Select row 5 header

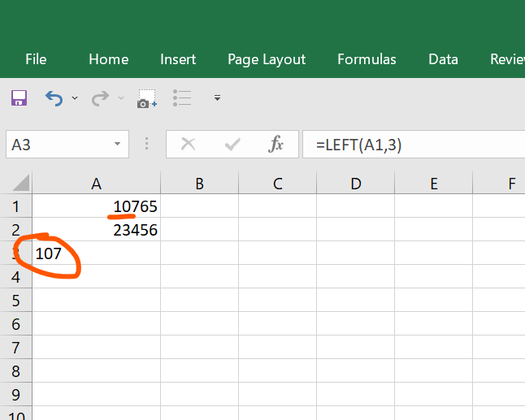point(15,301)
